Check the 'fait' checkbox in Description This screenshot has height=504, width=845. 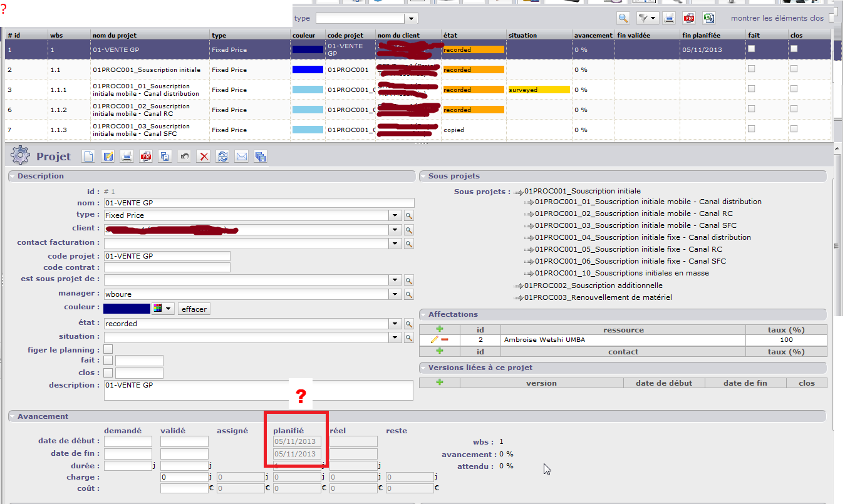[108, 361]
